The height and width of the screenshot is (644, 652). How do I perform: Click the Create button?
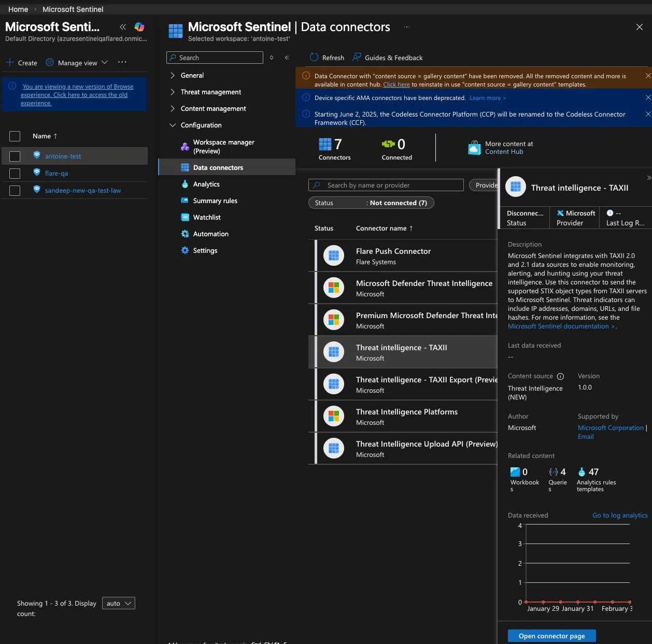[22, 63]
